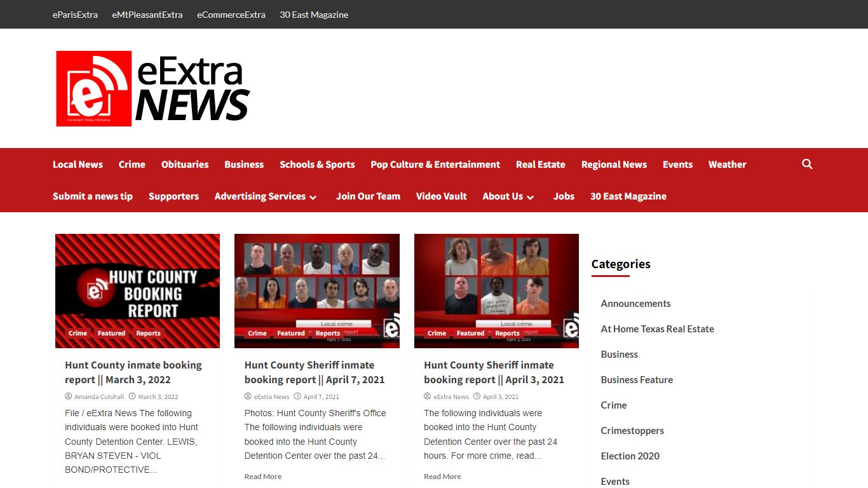Image resolution: width=868 pixels, height=488 pixels.
Task: Click Featured tag on March 3 article
Action: click(x=112, y=333)
